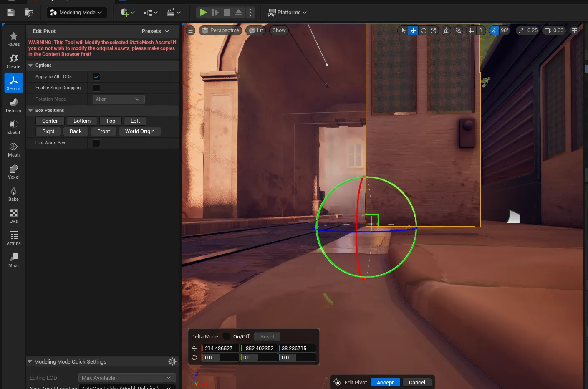Open the Cinematics clapperboard dropdown
The width and height of the screenshot is (588, 389).
[x=174, y=13]
